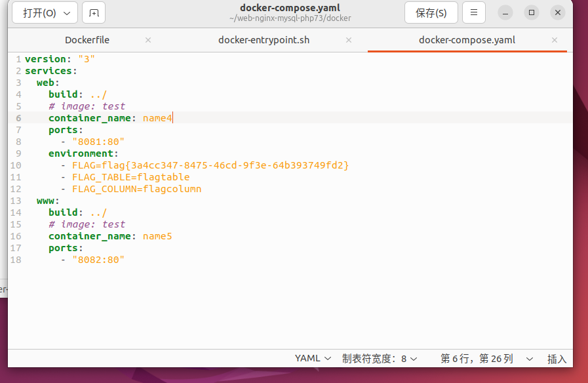
Task: Open the hamburger menu in header bar
Action: pos(474,13)
